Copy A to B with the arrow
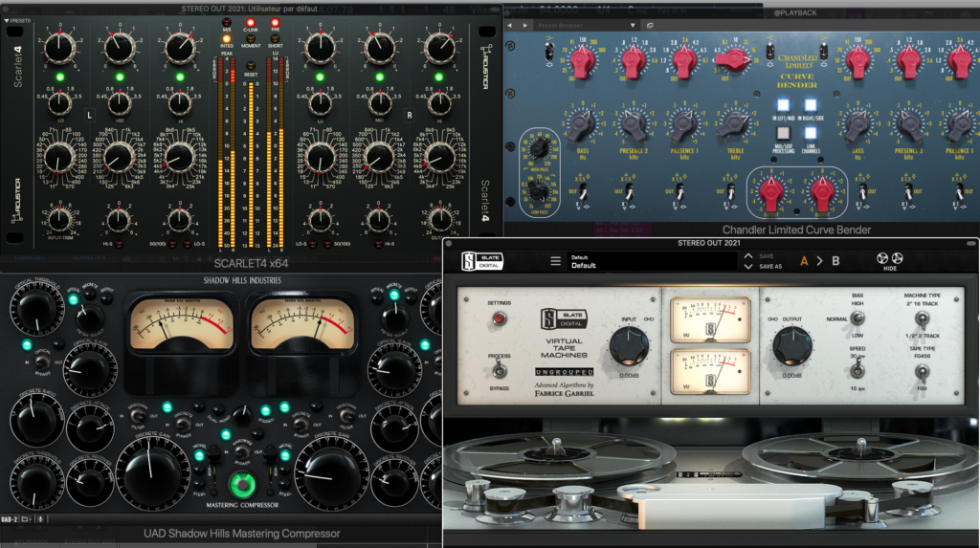980x548 pixels. (819, 261)
